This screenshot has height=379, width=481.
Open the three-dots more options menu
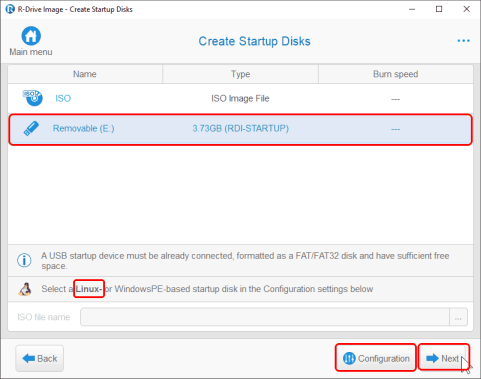463,41
